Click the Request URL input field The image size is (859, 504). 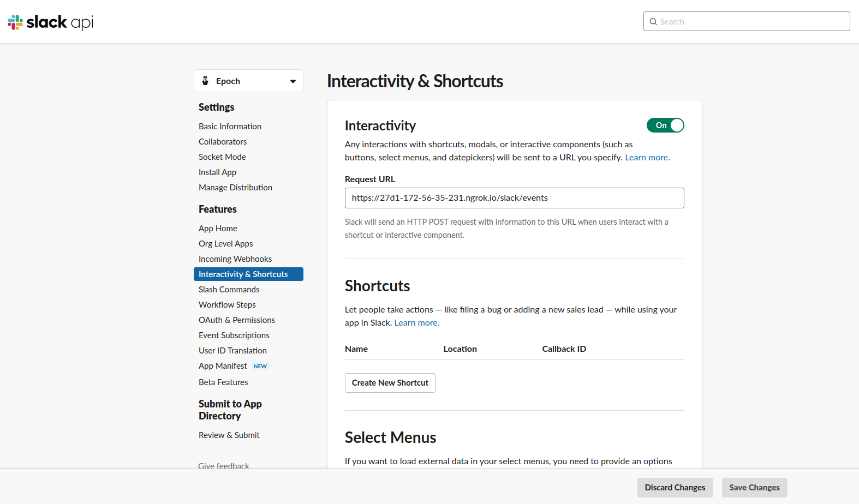point(514,198)
